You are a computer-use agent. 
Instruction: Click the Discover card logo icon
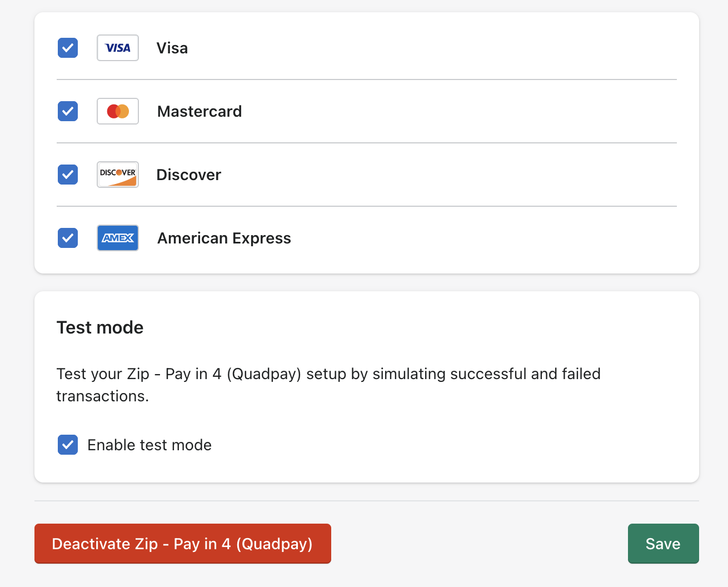coord(118,175)
